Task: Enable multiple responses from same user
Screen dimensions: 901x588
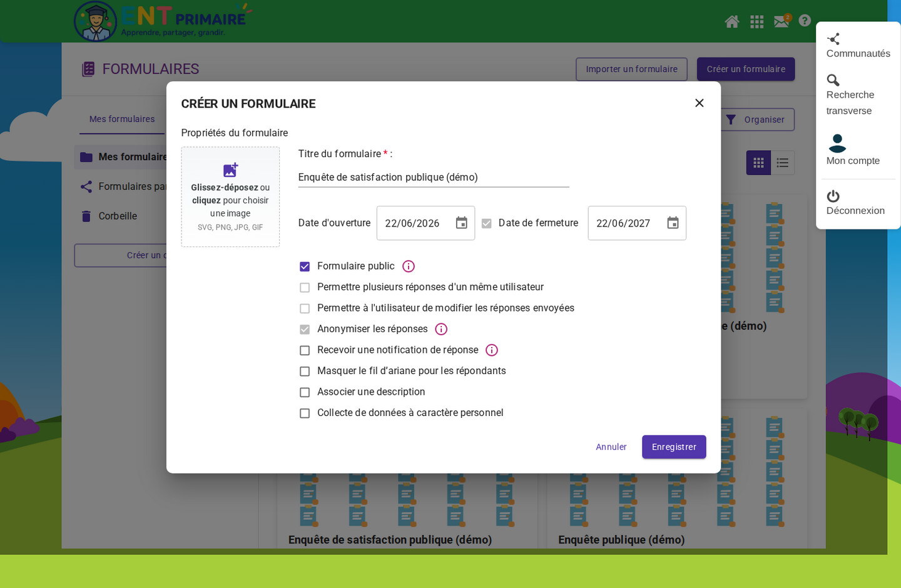Action: pyautogui.click(x=305, y=288)
